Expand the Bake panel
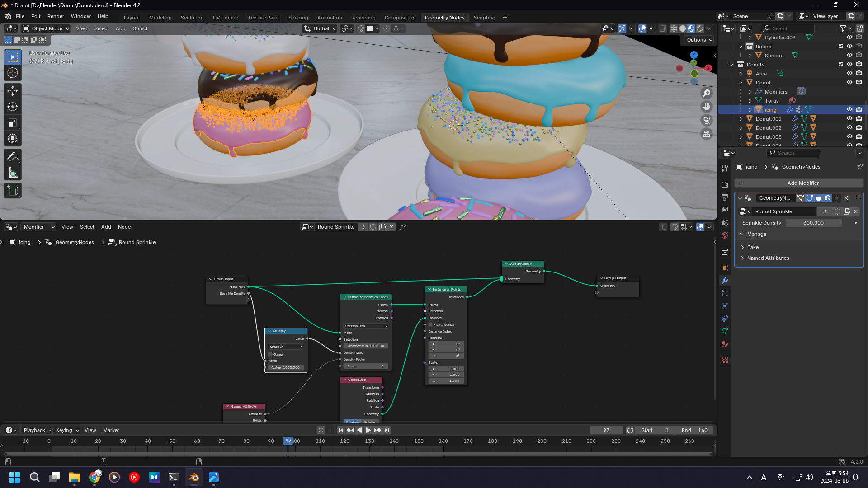Image resolution: width=868 pixels, height=488 pixels. click(753, 247)
